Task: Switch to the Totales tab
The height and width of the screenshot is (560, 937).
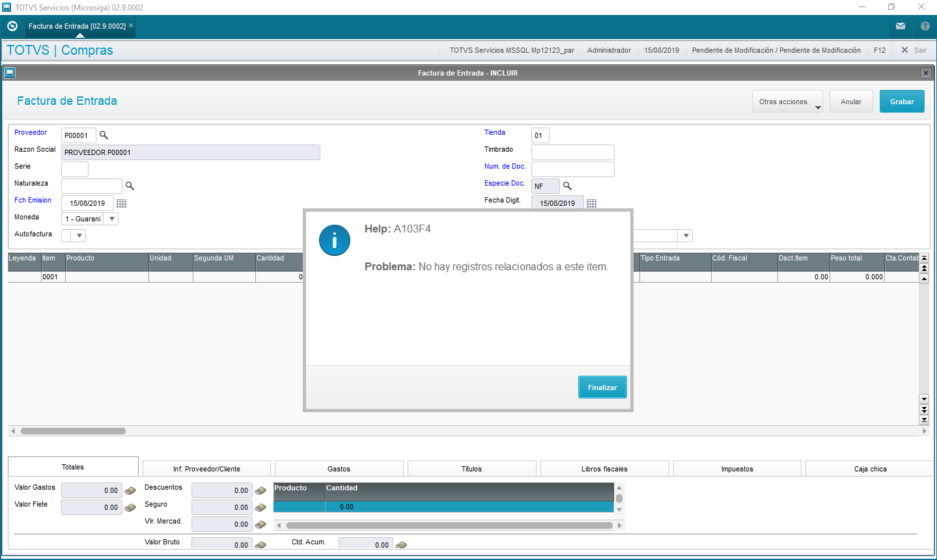Action: click(x=73, y=467)
